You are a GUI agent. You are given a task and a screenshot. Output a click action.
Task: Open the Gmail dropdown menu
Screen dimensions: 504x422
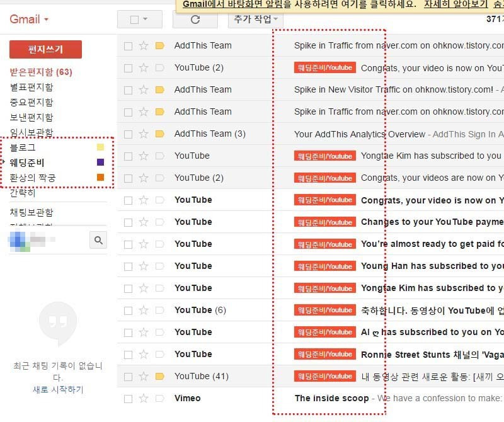tap(29, 20)
